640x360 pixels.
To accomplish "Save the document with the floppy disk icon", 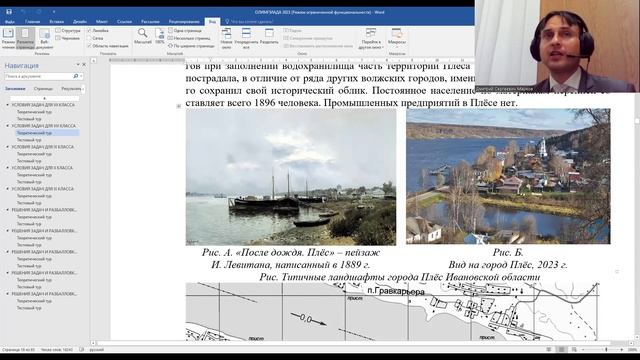I will click(9, 12).
